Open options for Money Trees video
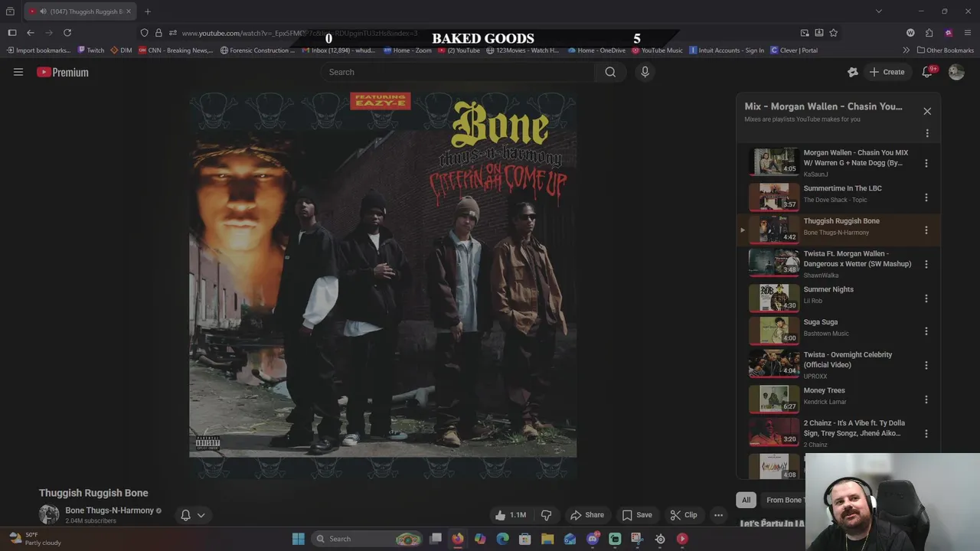Screen dimensions: 980x551 pos(926,399)
